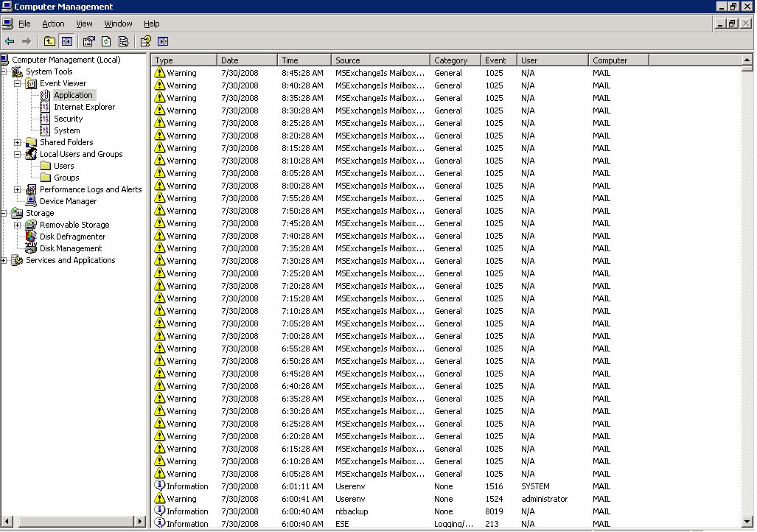Select the Storage tree item
The image size is (757, 532).
[40, 213]
